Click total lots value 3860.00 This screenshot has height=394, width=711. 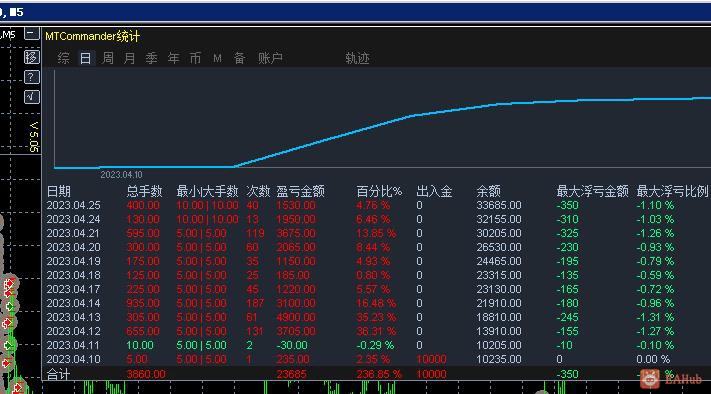[146, 375]
